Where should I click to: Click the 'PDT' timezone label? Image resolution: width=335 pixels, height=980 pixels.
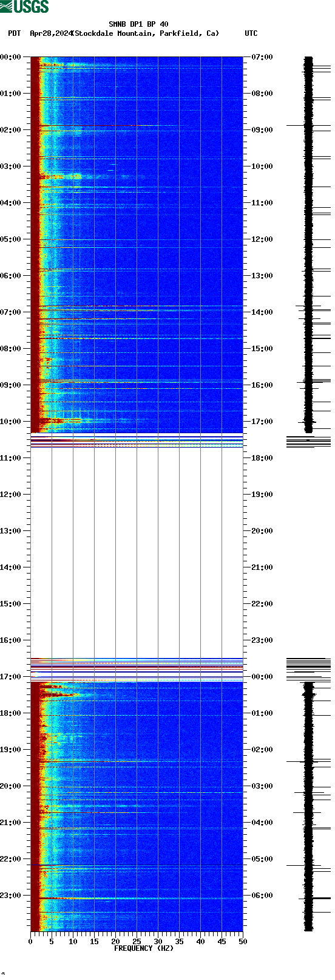point(14,33)
